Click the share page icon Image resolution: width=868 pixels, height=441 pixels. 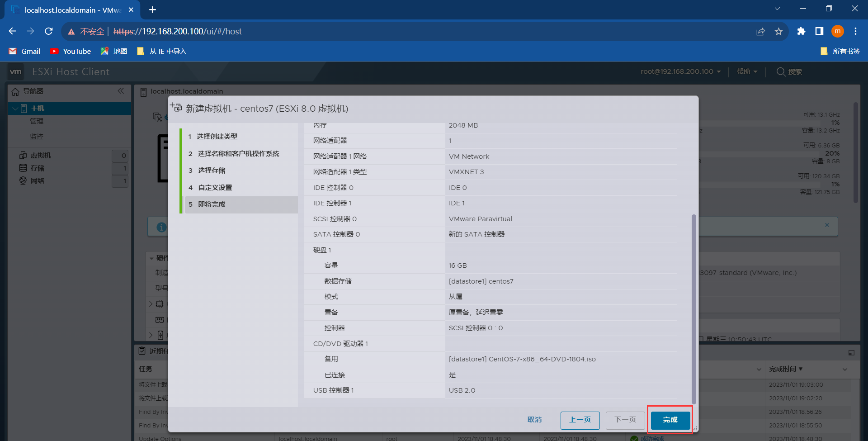[760, 31]
